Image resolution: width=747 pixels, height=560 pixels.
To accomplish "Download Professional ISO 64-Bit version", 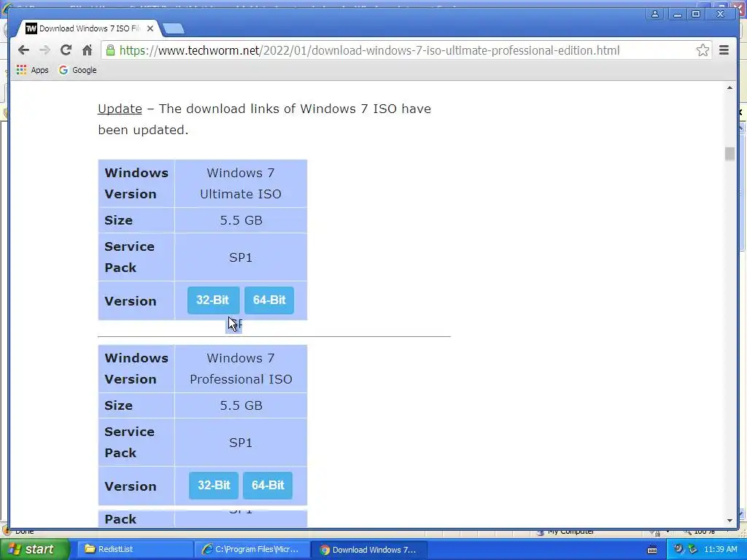I will click(268, 485).
